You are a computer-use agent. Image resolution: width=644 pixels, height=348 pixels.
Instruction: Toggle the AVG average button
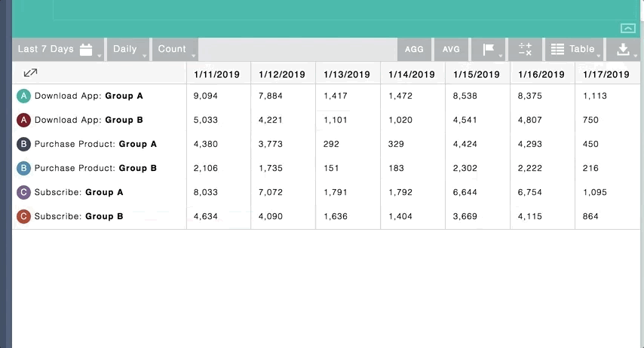coord(451,49)
